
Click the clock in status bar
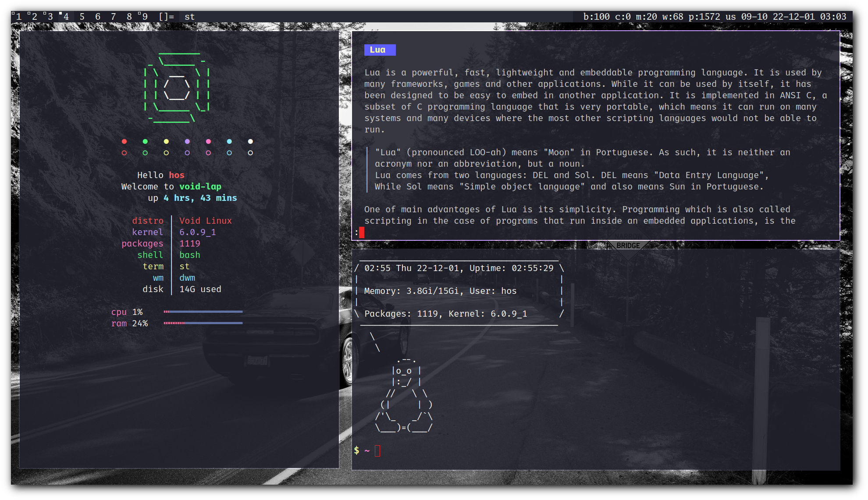(833, 17)
